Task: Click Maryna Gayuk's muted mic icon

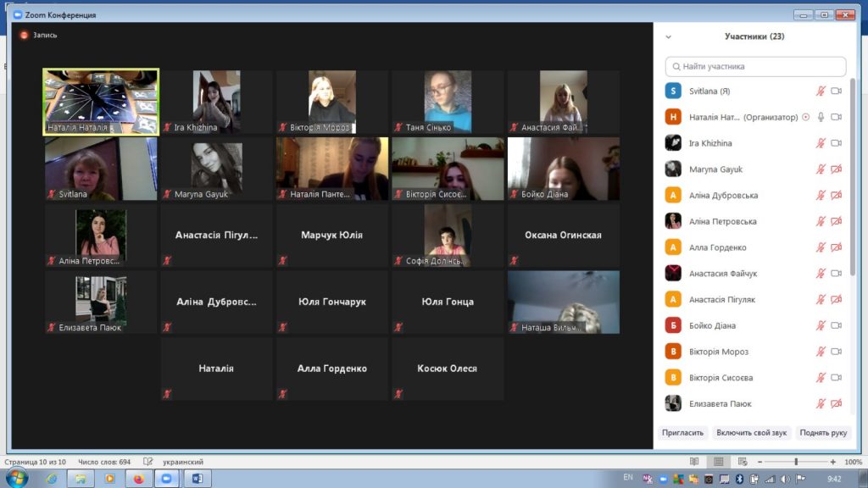Action: tap(821, 169)
